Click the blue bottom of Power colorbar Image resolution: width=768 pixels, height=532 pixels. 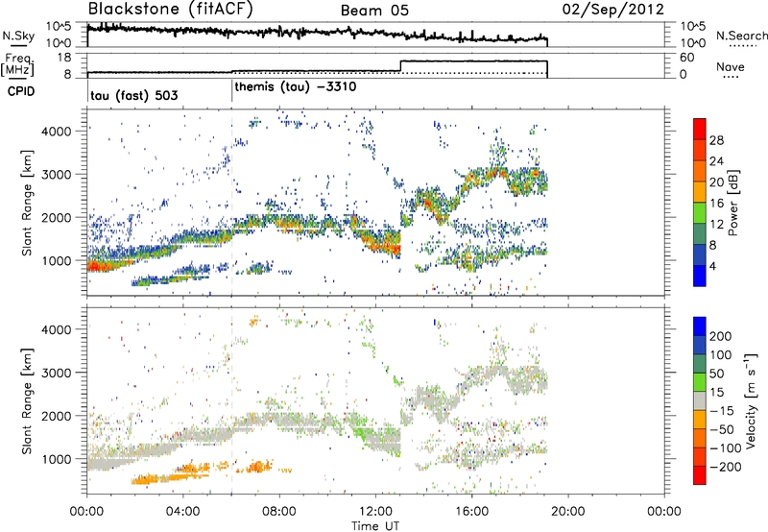point(700,277)
